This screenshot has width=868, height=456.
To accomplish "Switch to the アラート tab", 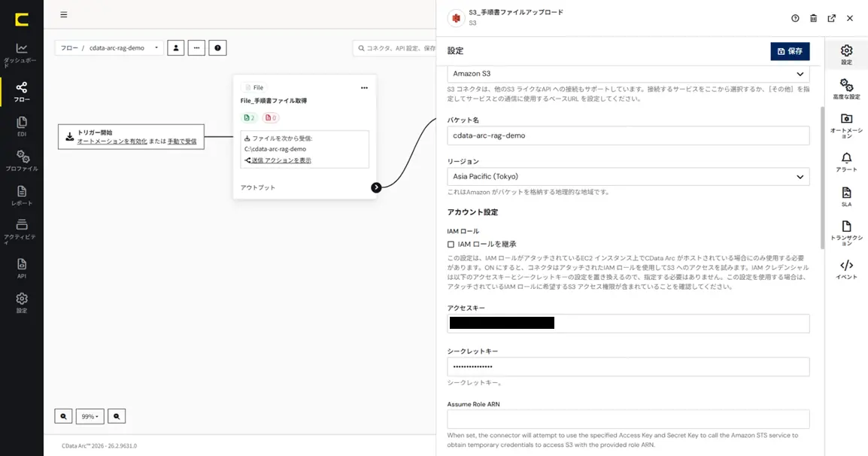I will click(846, 163).
